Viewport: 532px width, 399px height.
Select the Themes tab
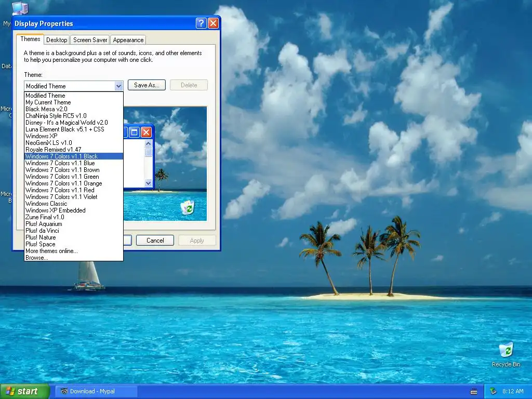tap(30, 39)
